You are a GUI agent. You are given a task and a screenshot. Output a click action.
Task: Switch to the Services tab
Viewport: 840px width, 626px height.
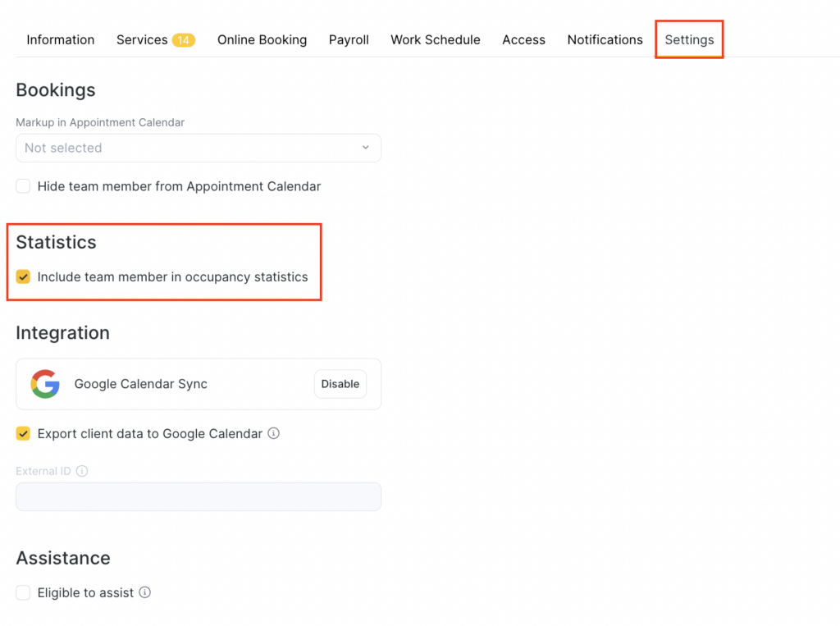(x=142, y=39)
